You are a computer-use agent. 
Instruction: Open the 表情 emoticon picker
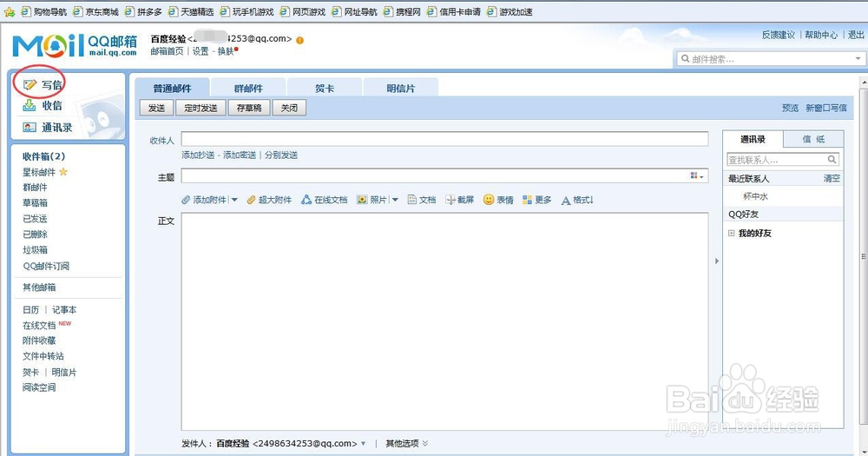[x=498, y=200]
